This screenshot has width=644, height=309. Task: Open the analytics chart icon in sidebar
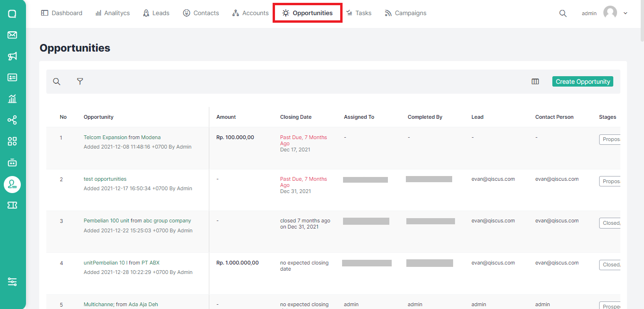pos(12,99)
